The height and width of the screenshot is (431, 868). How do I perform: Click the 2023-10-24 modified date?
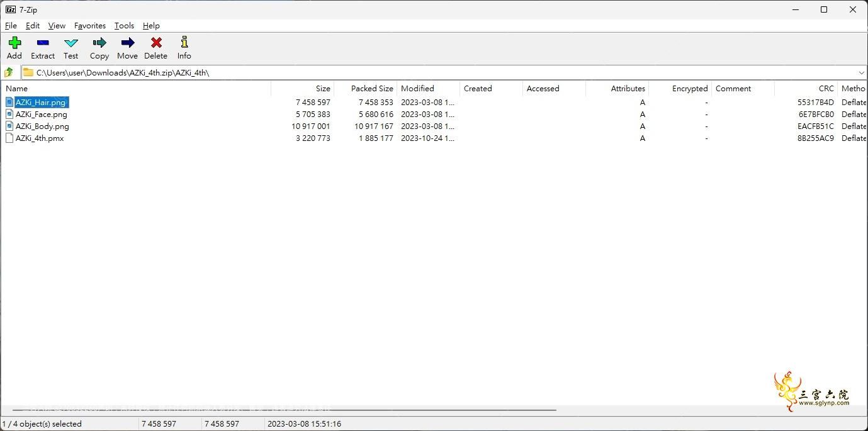tap(427, 138)
